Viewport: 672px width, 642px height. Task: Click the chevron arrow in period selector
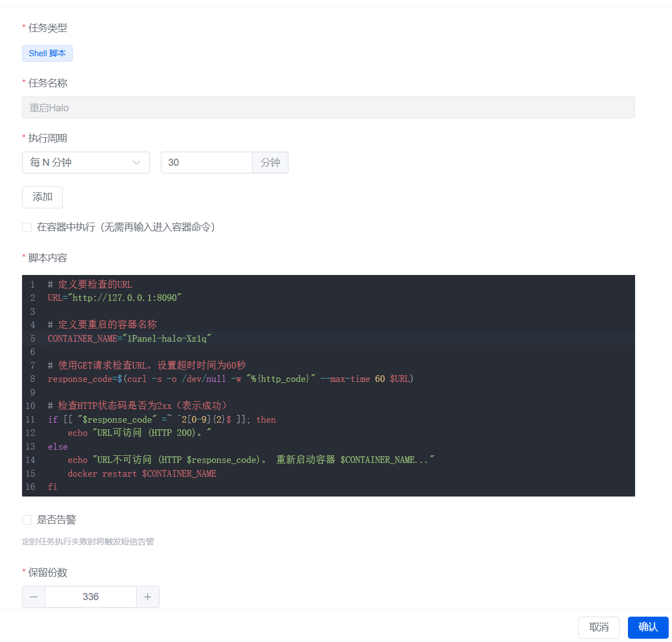coord(137,163)
